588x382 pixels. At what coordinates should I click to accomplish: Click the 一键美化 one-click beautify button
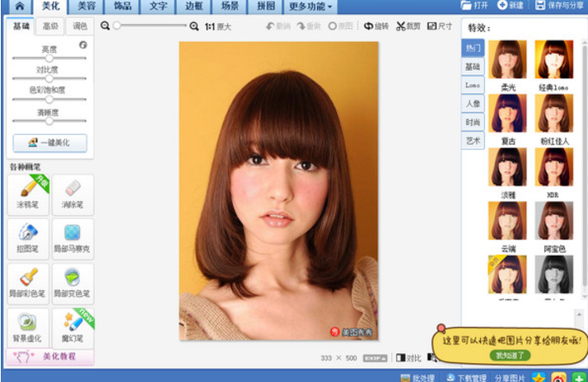tap(50, 142)
